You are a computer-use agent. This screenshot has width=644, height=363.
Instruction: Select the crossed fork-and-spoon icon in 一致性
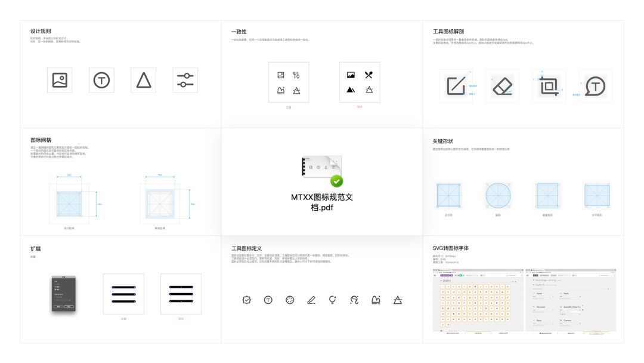(369, 75)
